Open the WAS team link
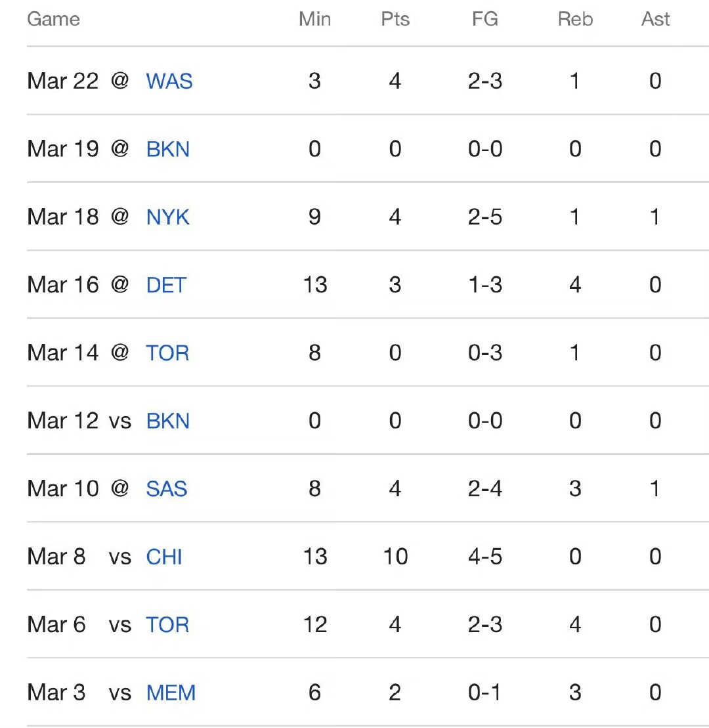709x728 pixels. coord(169,81)
